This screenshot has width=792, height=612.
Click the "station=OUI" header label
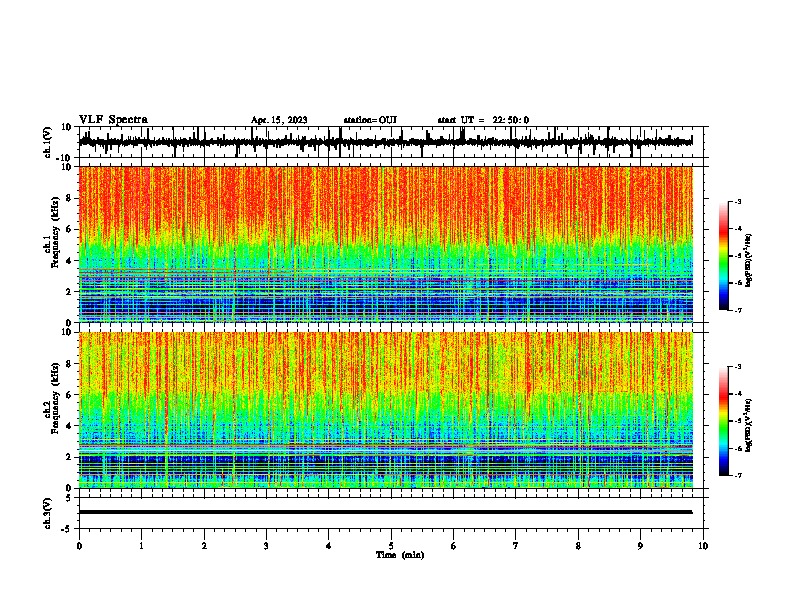pyautogui.click(x=370, y=120)
